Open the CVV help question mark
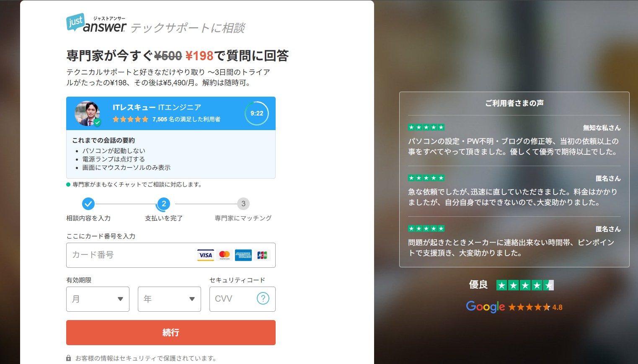 click(263, 299)
